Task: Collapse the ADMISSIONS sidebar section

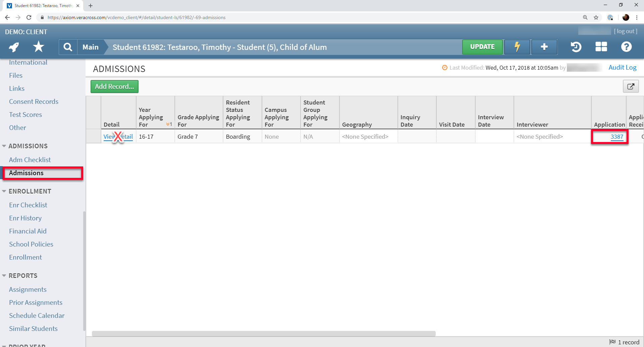Action: (x=4, y=146)
